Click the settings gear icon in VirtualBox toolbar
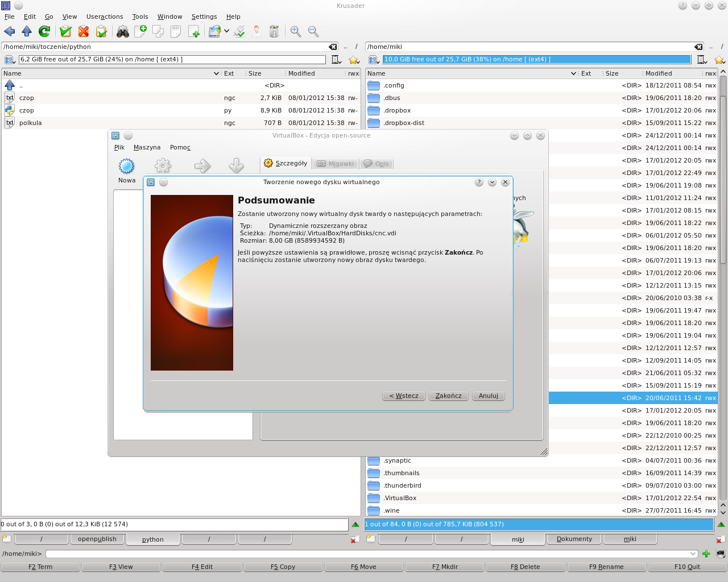The width and height of the screenshot is (728, 582). click(163, 166)
